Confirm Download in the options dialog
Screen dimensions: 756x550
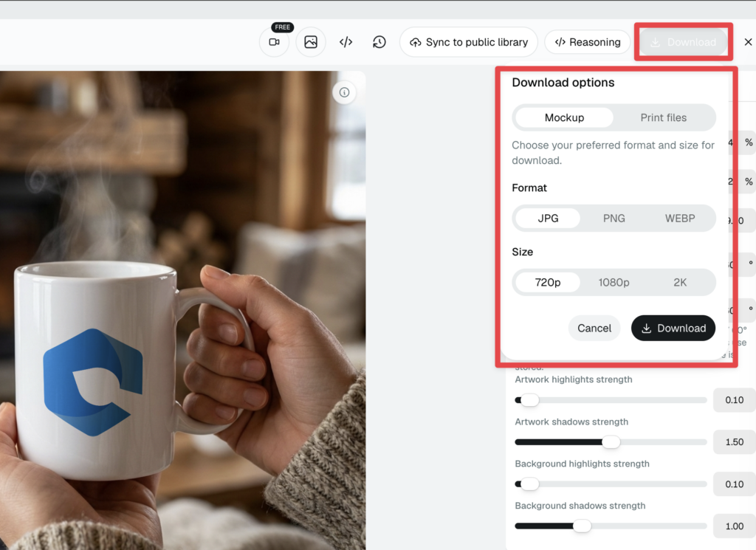(673, 329)
